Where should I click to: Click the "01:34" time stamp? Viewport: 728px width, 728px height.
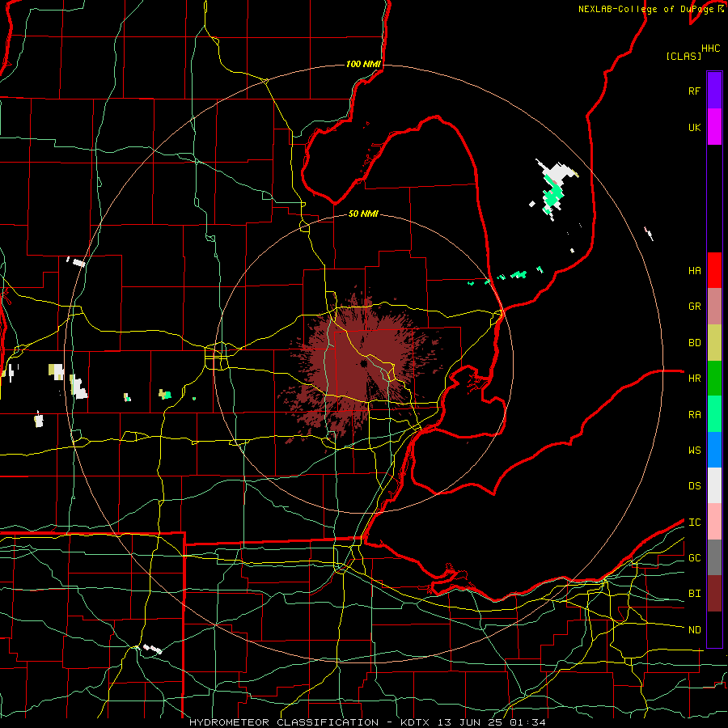click(527, 722)
